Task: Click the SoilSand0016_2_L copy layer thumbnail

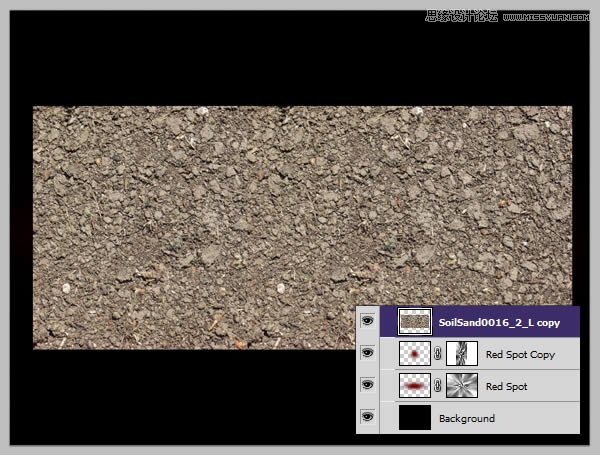Action: [414, 321]
